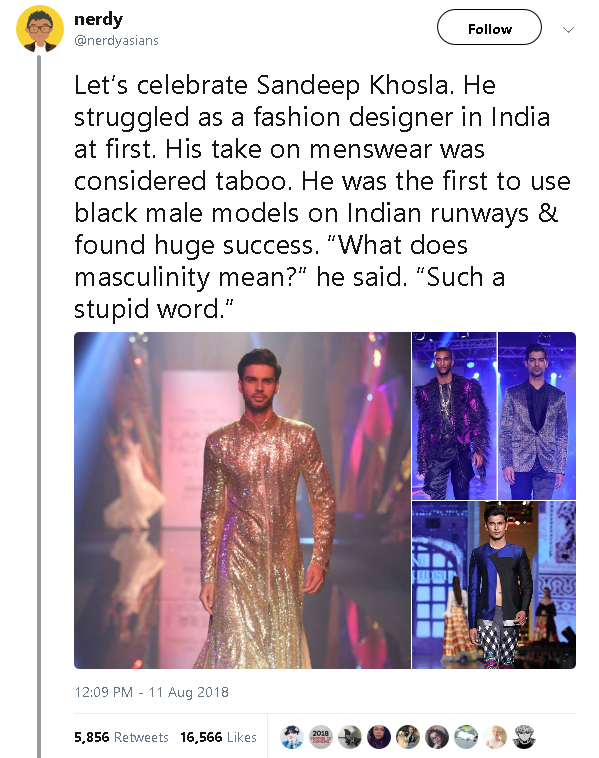This screenshot has height=758, width=599.
Task: Open the patterned blazer runway photo
Action: pyautogui.click(x=537, y=416)
